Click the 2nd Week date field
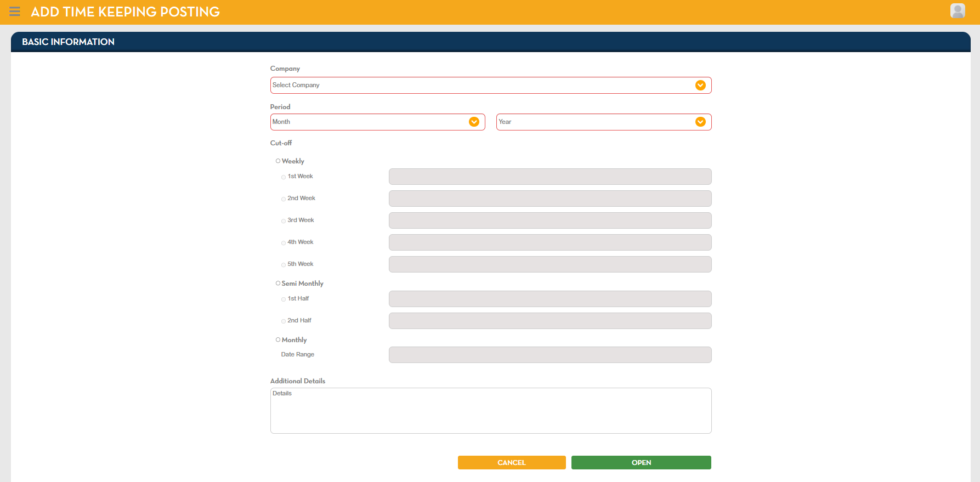Screen dimensions: 980x482 pos(550,199)
